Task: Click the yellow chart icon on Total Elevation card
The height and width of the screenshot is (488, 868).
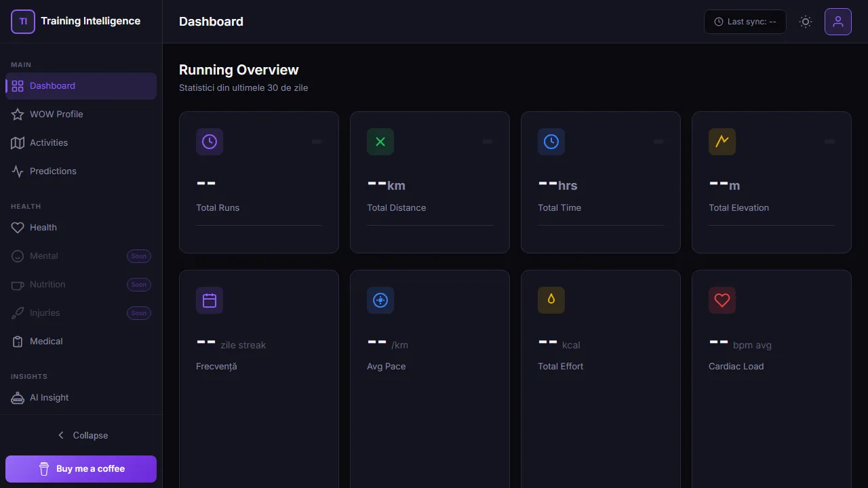Action: [722, 142]
